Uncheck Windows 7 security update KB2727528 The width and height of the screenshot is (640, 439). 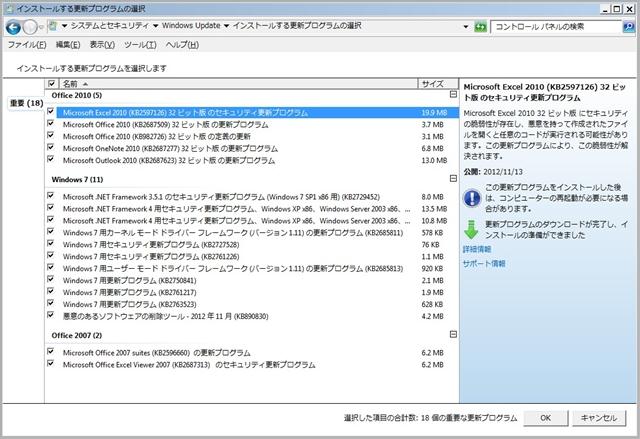click(x=51, y=243)
